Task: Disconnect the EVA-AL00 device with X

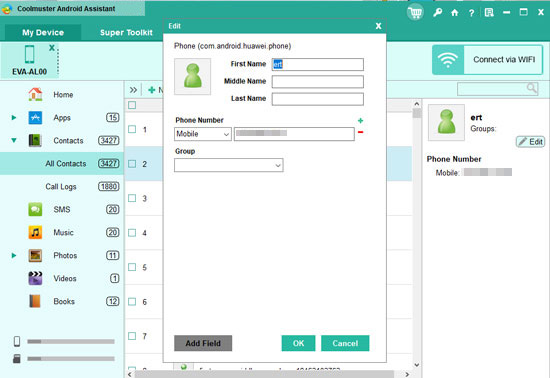Action: [52, 47]
